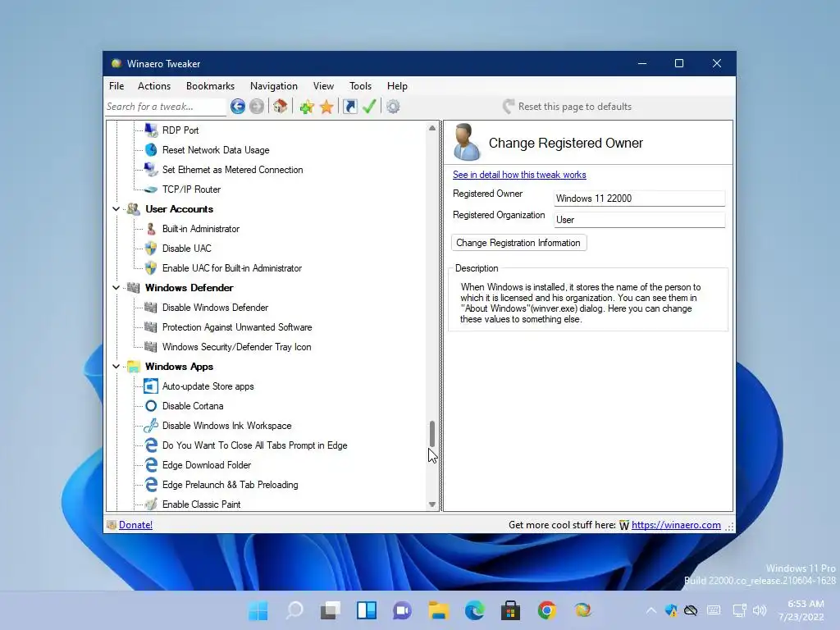Open taskbar Search icon
Image resolution: width=840 pixels, height=630 pixels.
(x=294, y=610)
